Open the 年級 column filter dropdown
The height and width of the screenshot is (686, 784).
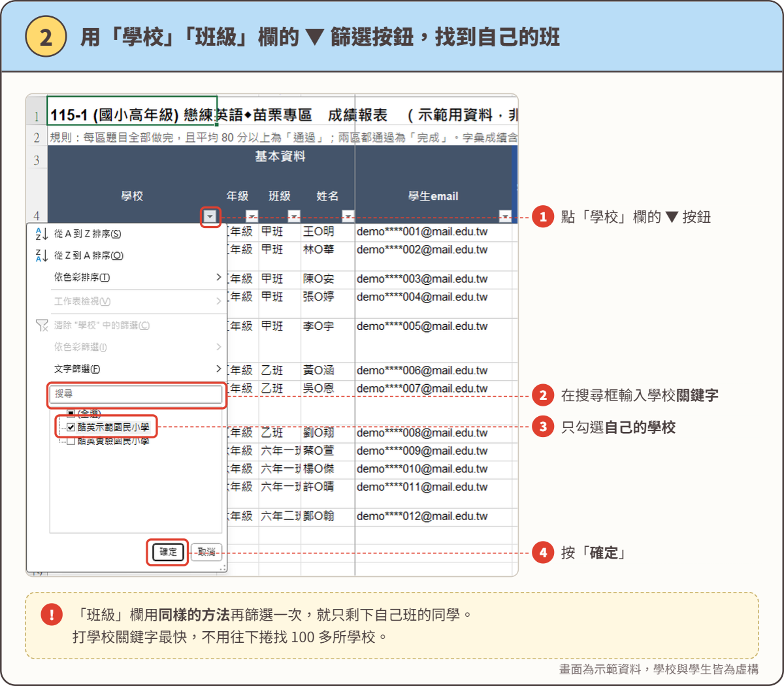(x=252, y=216)
